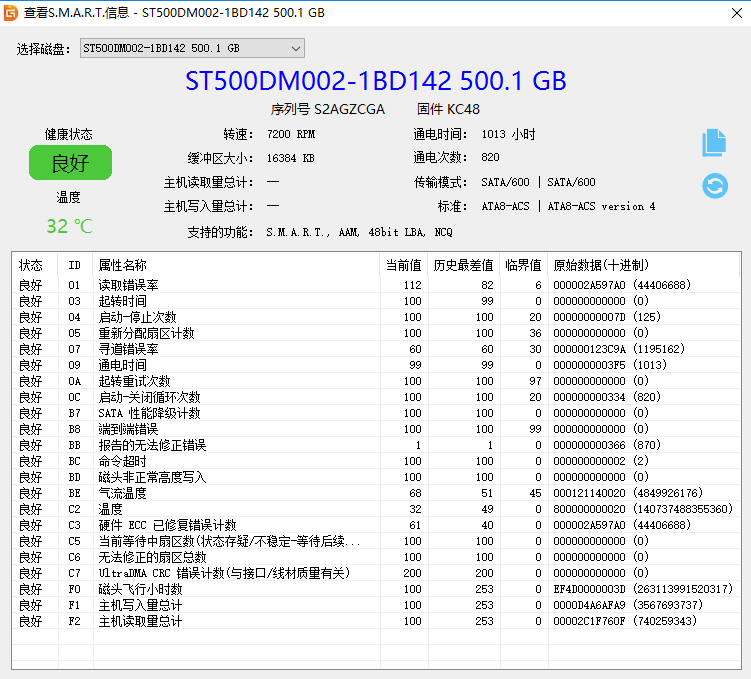Select the 寻道错误率 row
751x679 pixels.
pos(376,349)
